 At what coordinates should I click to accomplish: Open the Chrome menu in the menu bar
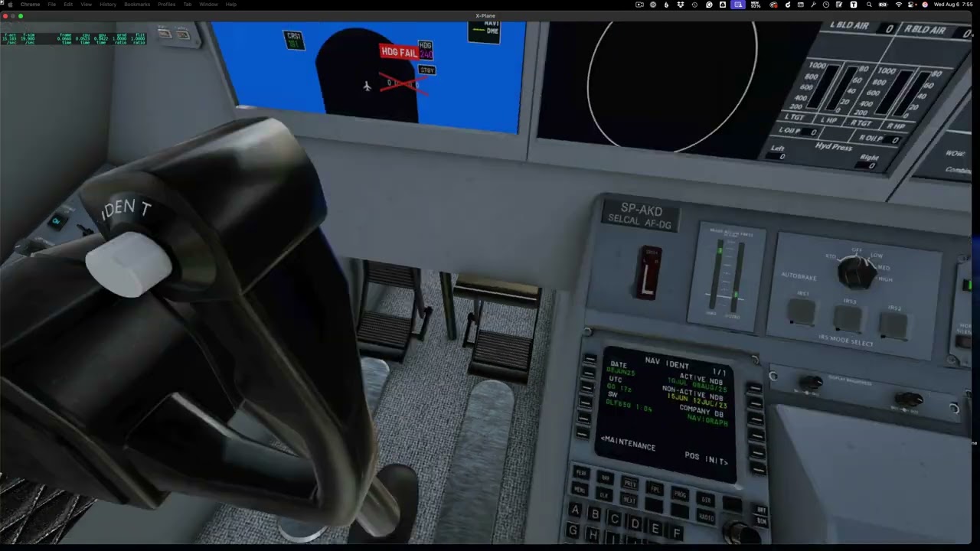[x=30, y=5]
